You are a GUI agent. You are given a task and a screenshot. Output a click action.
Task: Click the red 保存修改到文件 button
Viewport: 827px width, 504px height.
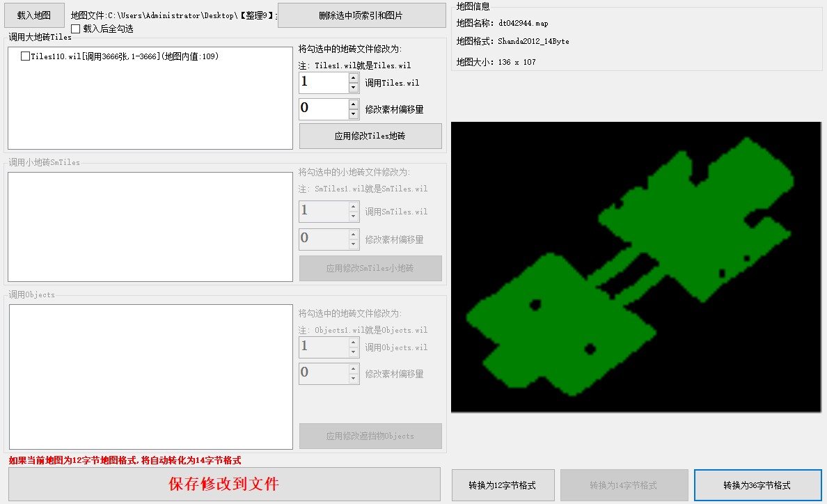224,485
